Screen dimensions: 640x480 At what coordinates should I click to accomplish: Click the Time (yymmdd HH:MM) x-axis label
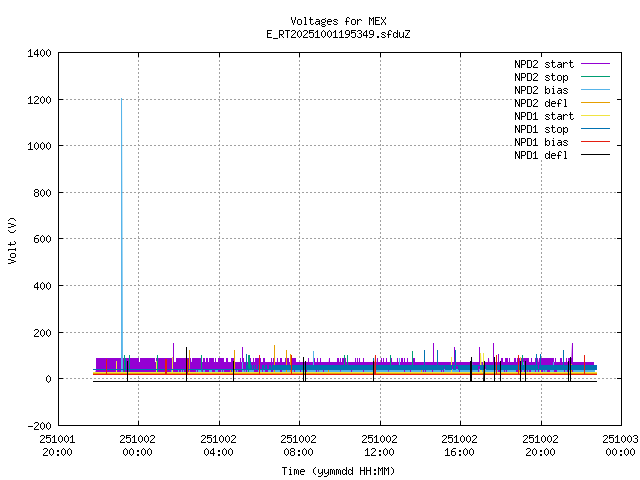[x=338, y=470]
